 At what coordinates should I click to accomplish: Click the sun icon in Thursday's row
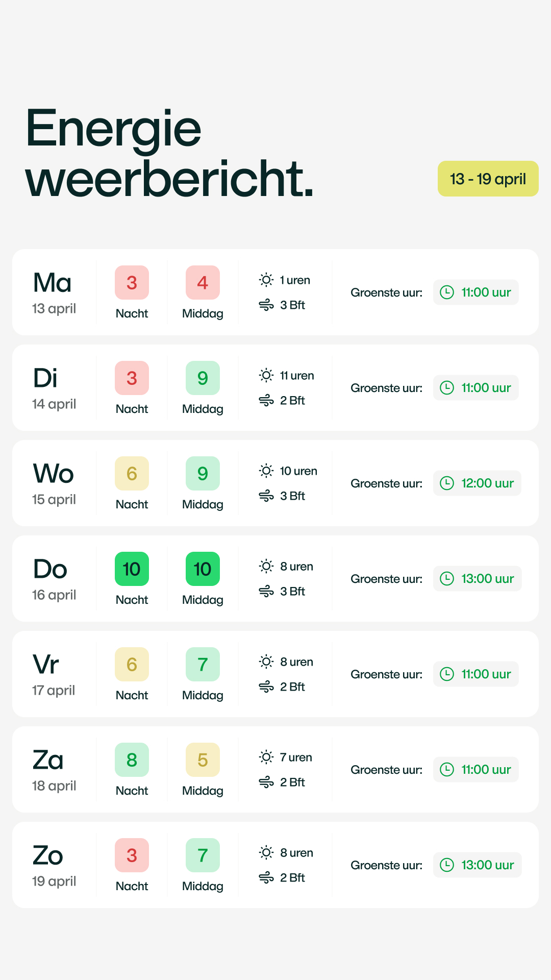[x=266, y=566]
